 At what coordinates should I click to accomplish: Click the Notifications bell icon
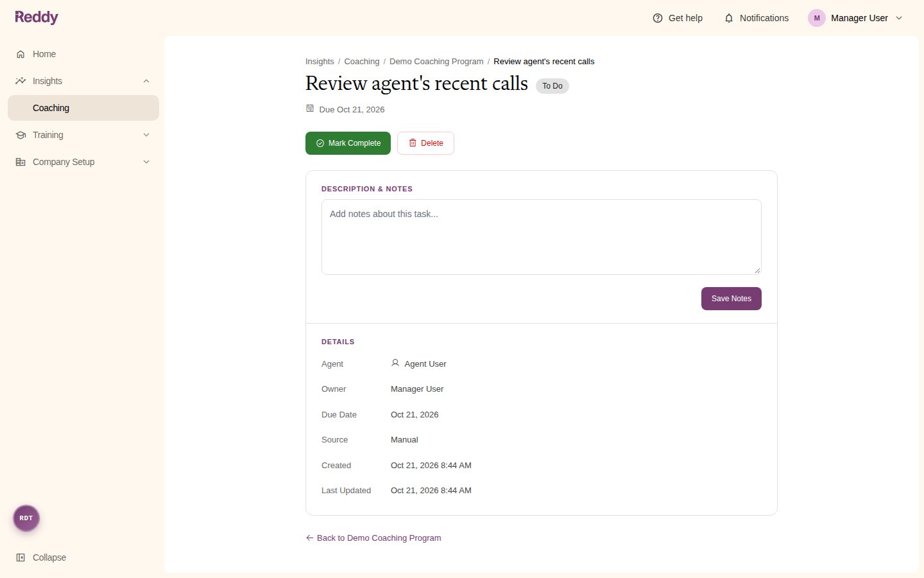(729, 18)
